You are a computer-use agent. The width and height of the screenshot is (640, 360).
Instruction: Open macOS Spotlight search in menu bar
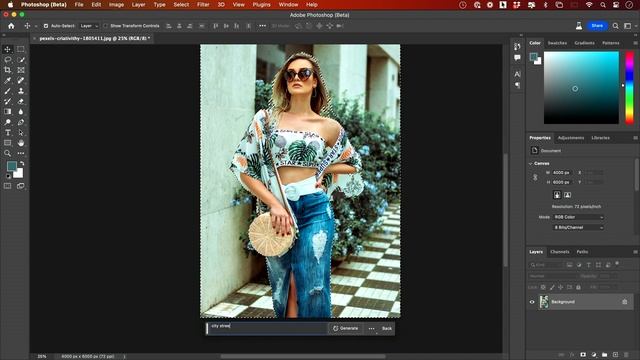(603, 4)
